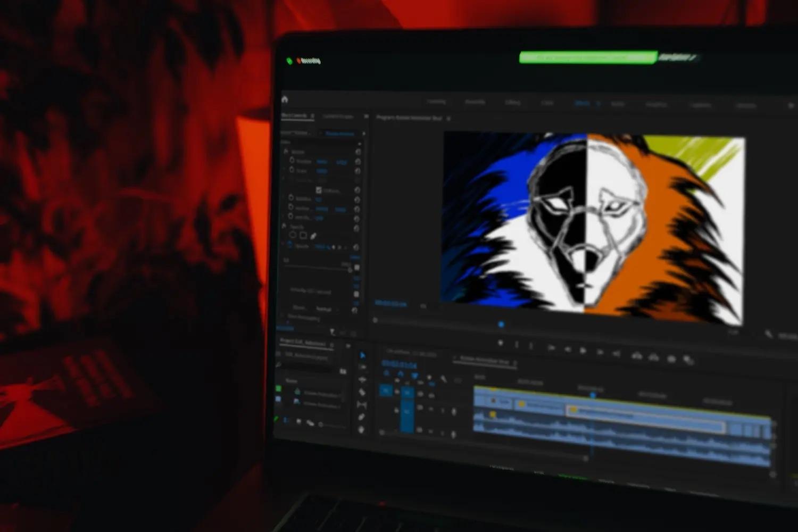Select the Selection tool arrow

362,355
